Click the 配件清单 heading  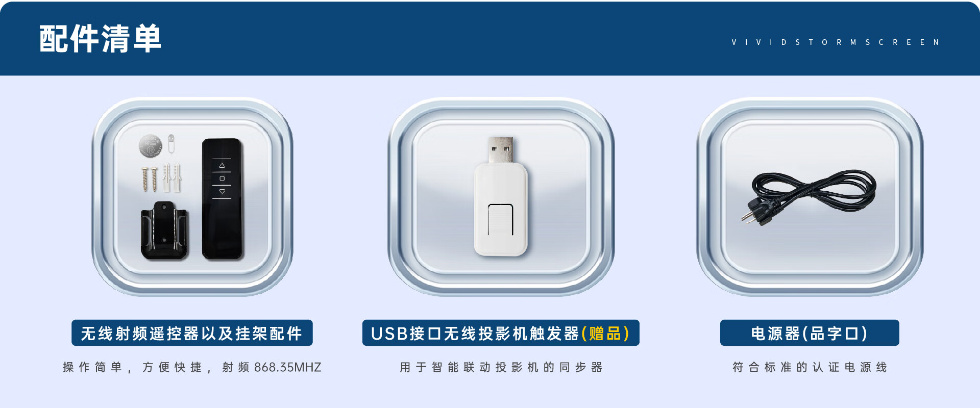[101, 39]
